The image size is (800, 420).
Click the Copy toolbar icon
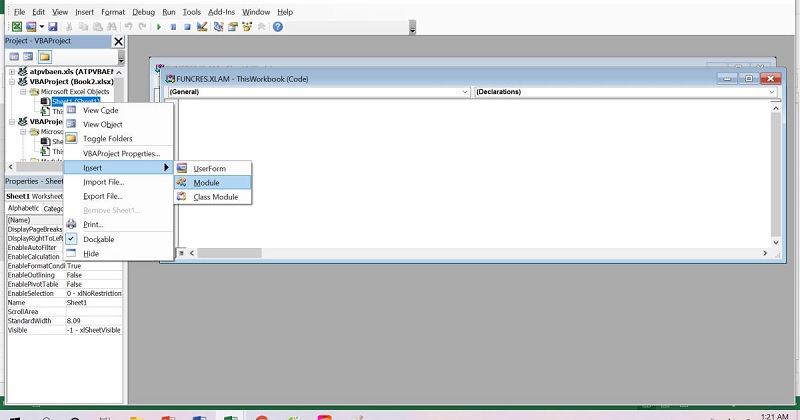tap(83, 27)
